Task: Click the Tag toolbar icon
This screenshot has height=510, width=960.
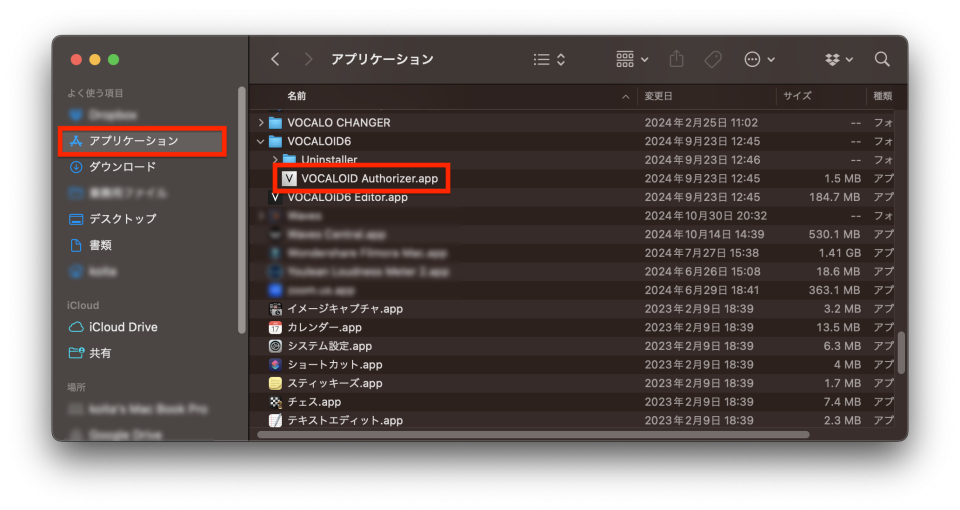Action: (713, 59)
